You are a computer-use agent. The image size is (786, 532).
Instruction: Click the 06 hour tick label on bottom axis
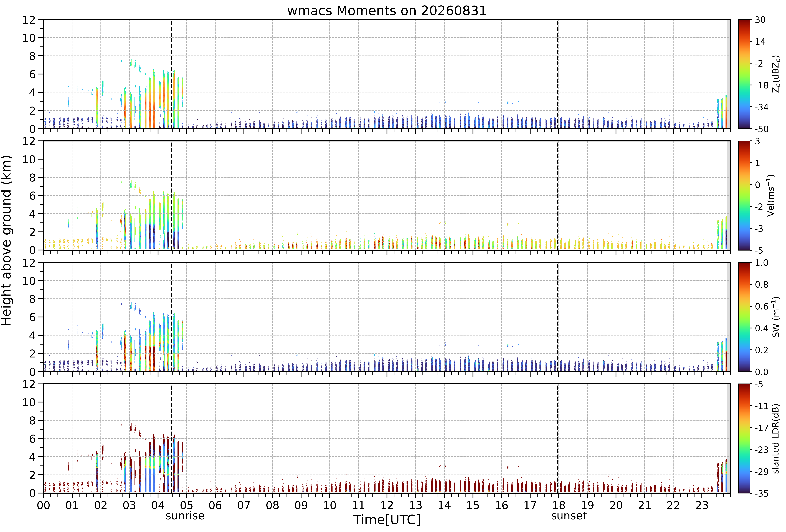point(215,505)
